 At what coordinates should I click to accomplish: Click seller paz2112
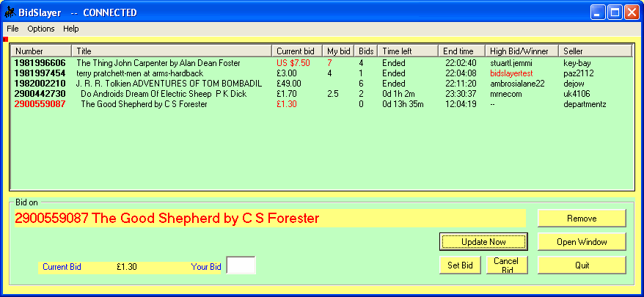[579, 73]
